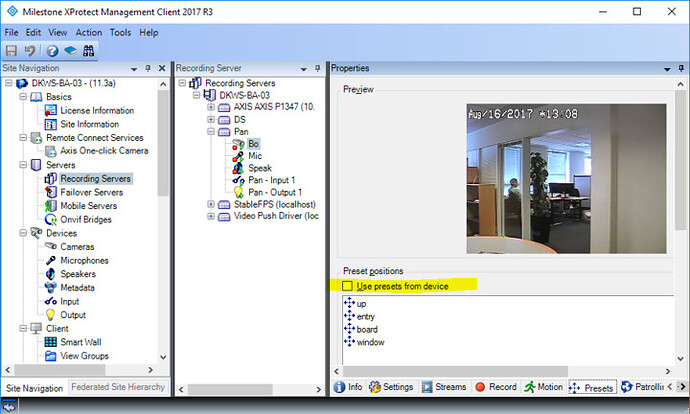This screenshot has height=414, width=690.
Task: Expand the DS hardware node
Action: pos(210,119)
